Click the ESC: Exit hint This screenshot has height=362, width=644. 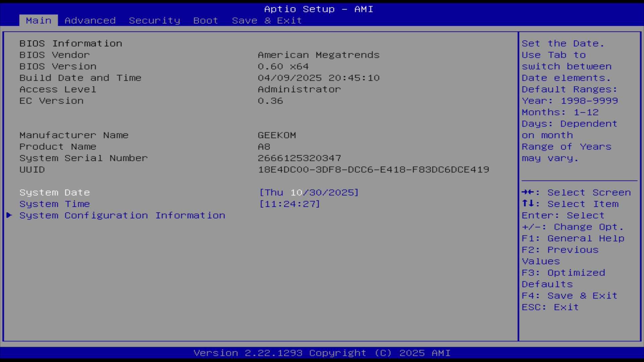point(550,307)
